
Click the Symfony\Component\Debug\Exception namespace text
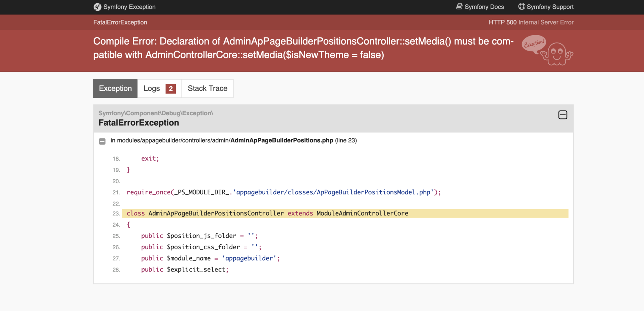156,113
